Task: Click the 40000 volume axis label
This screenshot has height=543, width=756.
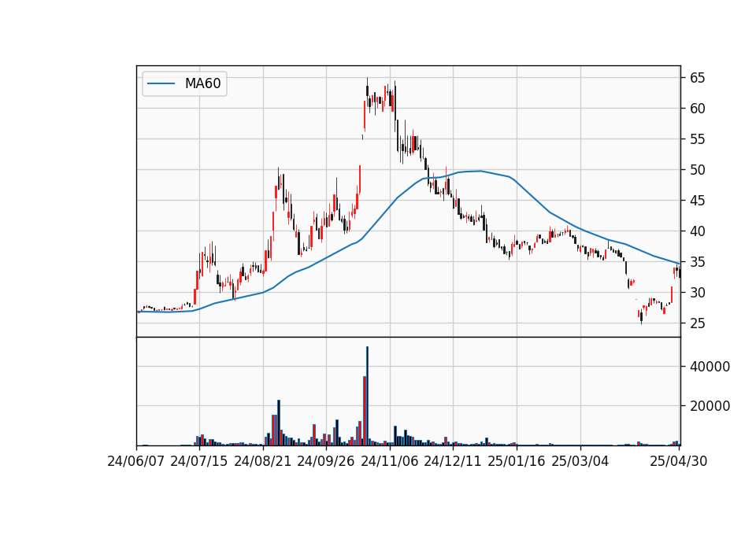Action: coord(710,367)
